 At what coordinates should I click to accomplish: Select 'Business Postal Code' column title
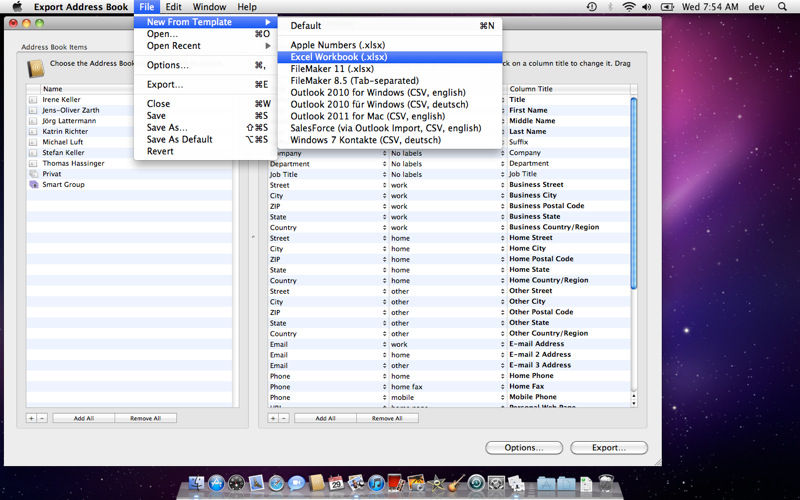tap(546, 206)
